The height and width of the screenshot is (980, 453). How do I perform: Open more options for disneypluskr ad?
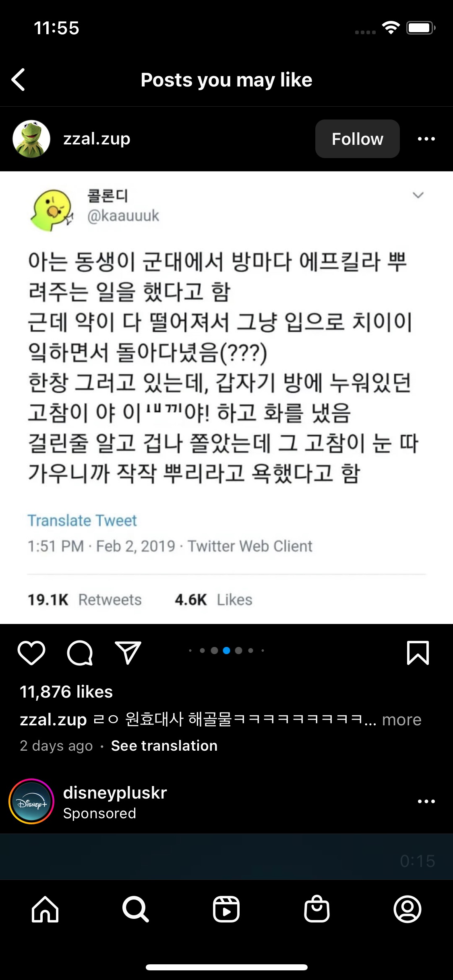(x=426, y=801)
